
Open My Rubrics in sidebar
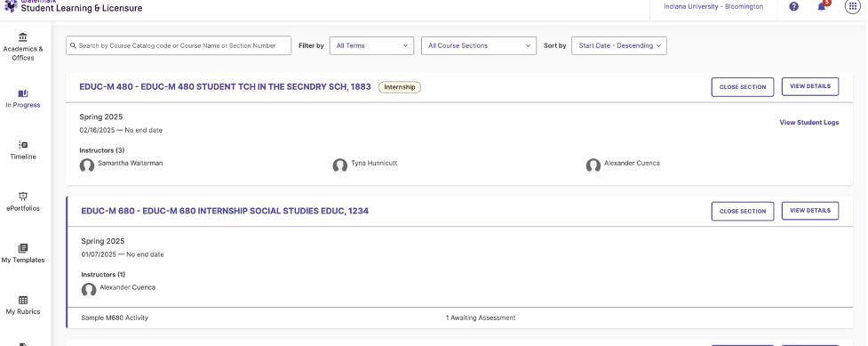point(23,305)
